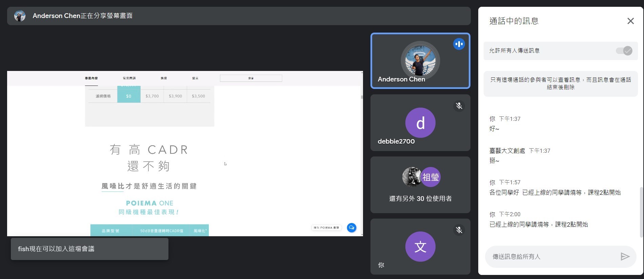
Task: Select debbie2700's participant tile
Action: tap(420, 123)
